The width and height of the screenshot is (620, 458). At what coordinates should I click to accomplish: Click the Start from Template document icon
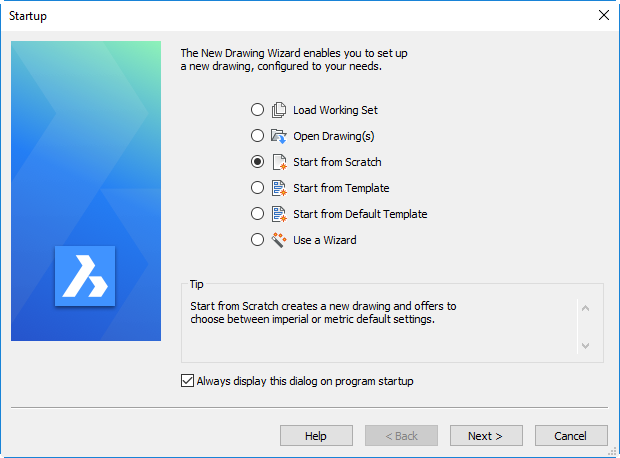279,188
